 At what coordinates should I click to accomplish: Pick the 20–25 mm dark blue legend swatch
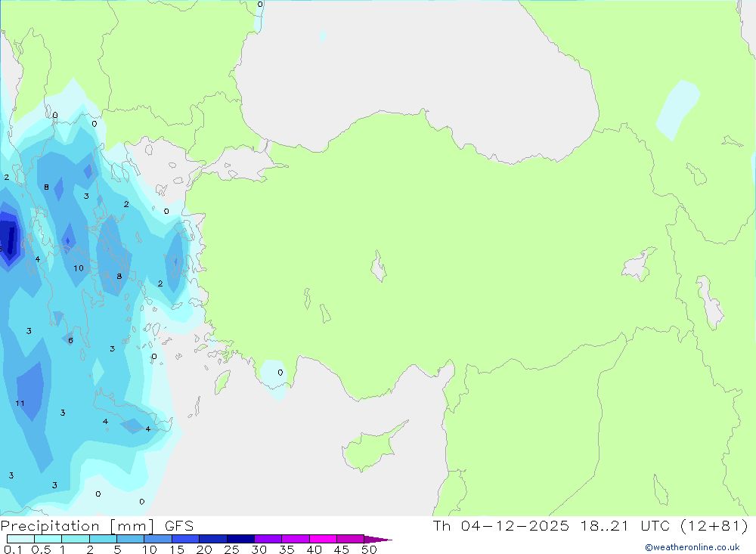pos(212,539)
